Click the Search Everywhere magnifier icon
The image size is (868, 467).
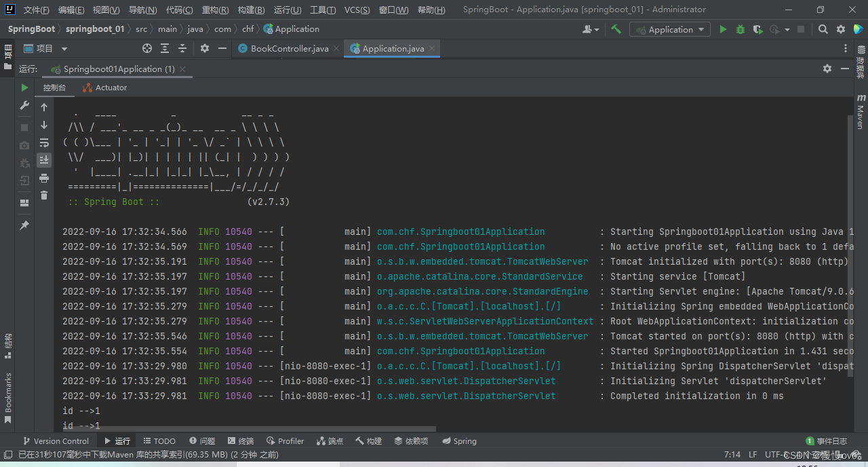[x=821, y=29]
